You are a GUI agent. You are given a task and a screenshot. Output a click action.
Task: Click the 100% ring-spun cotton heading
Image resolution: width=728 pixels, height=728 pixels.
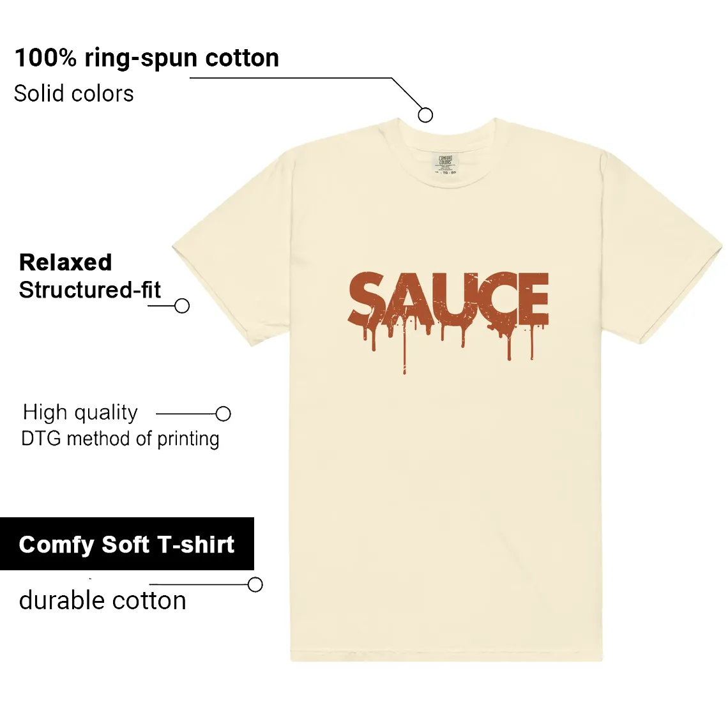(147, 58)
